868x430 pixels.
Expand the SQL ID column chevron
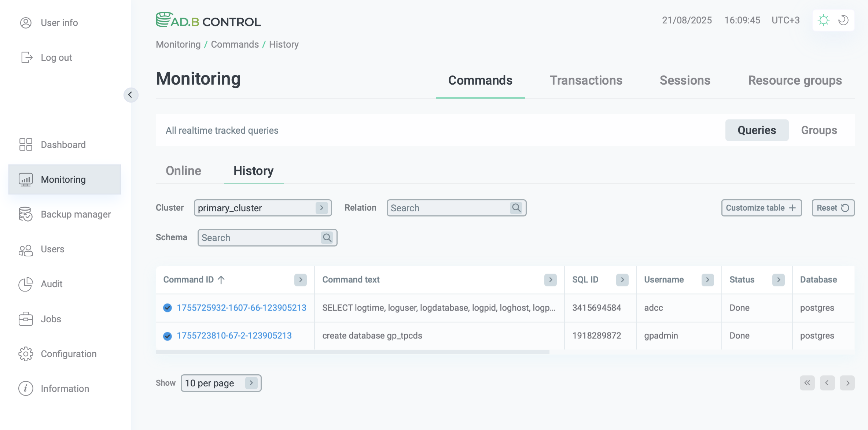pyautogui.click(x=622, y=279)
